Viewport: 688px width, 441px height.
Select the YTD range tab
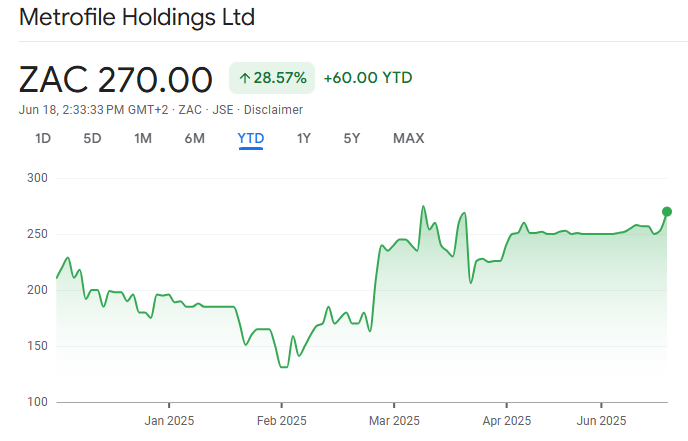coord(251,139)
